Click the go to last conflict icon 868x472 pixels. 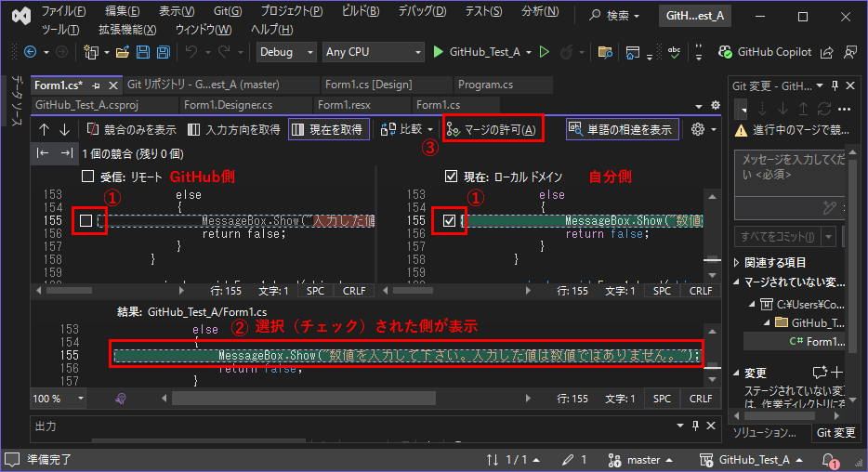66,153
